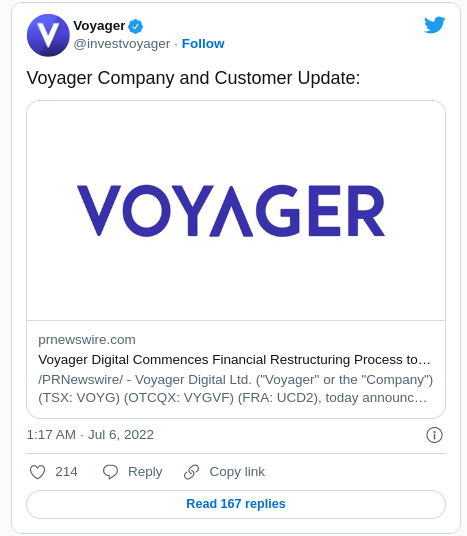Click the PRNewswire article description text
Viewport: 467px width, 536px height.
tap(236, 389)
